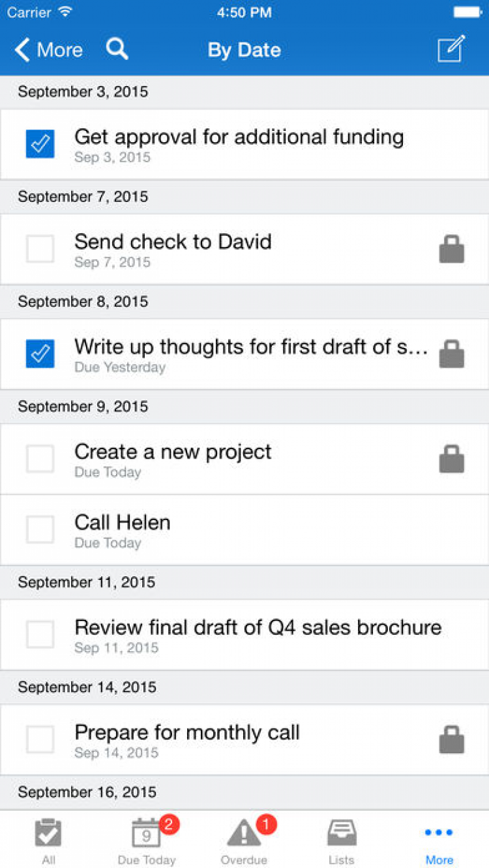
Task: Tap lock icon on Prepare for monthly call
Action: pos(451,740)
